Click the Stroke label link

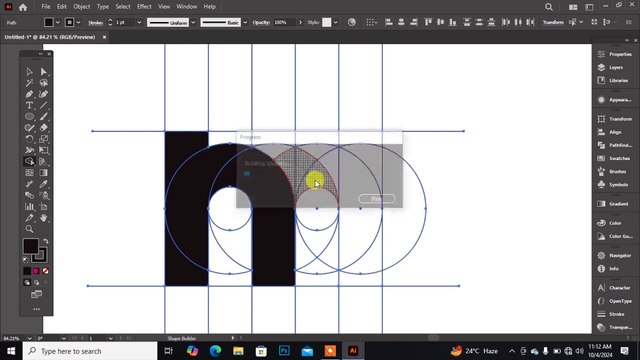(x=96, y=23)
